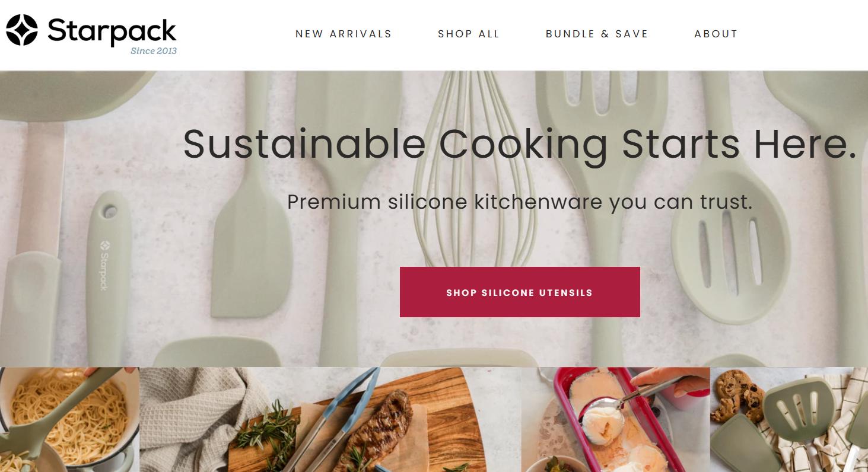
Task: Select Bundle & Save in navigation
Action: click(x=597, y=34)
